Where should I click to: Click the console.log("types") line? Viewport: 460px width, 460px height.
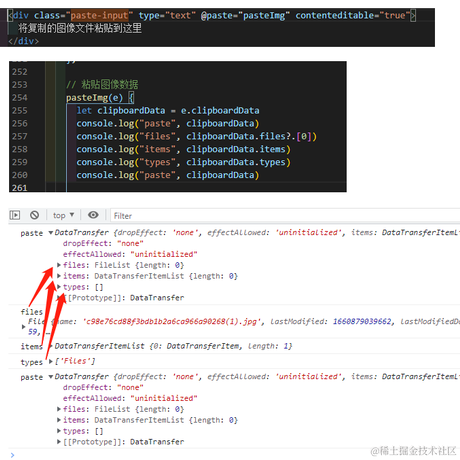184,162
